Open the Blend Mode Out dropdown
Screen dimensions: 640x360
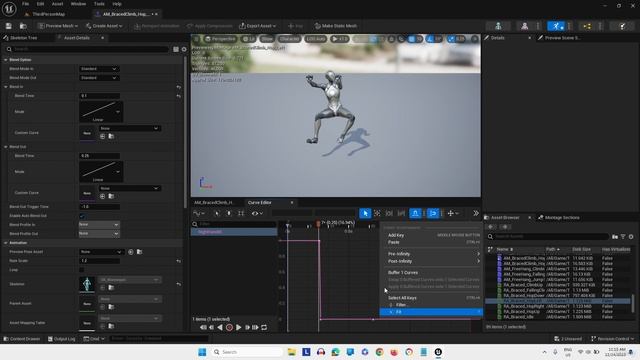[x=99, y=78]
